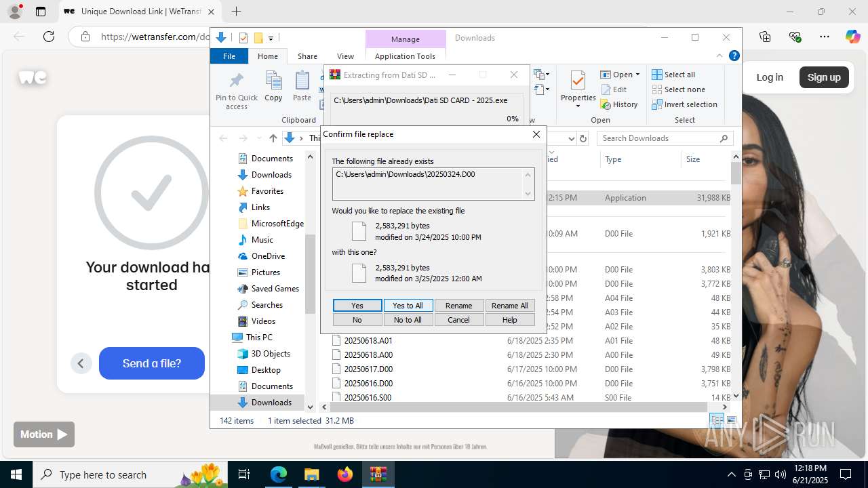Click Select none in ribbon
The image size is (868, 488).
(678, 89)
